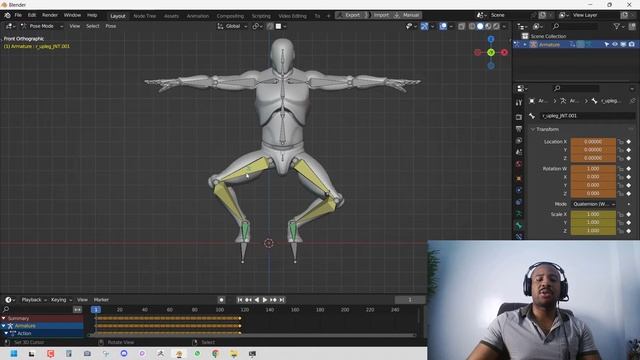Screen dimensions: 640x360
Task: Switch to the Layout workspace tab
Action: coord(118,16)
